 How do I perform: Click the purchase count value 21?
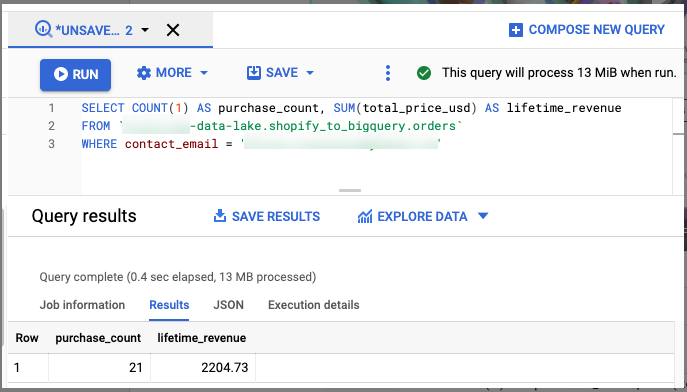click(x=136, y=367)
